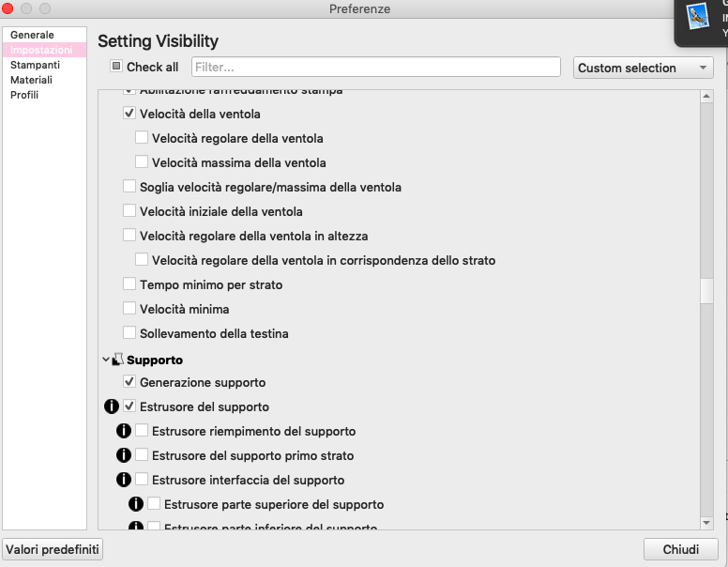Switch to Stampanti in the sidebar

tap(35, 65)
